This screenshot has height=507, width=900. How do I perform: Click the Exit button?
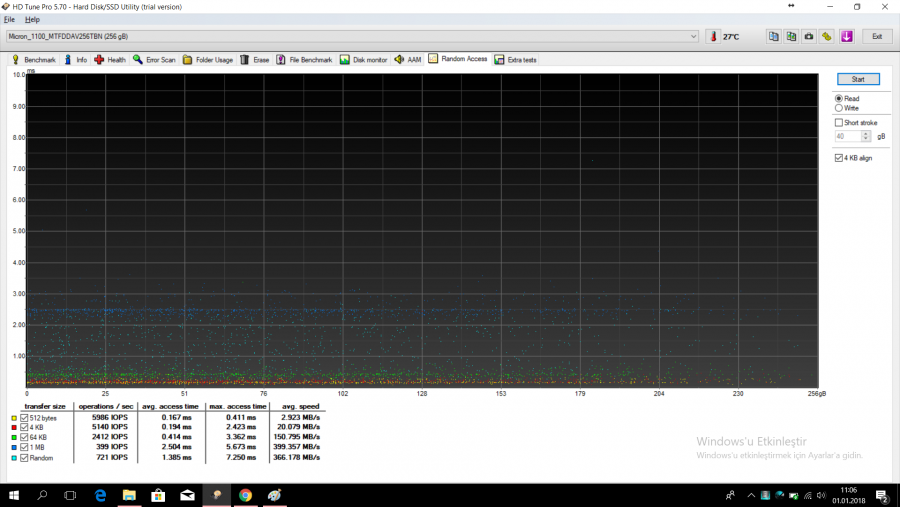876,37
